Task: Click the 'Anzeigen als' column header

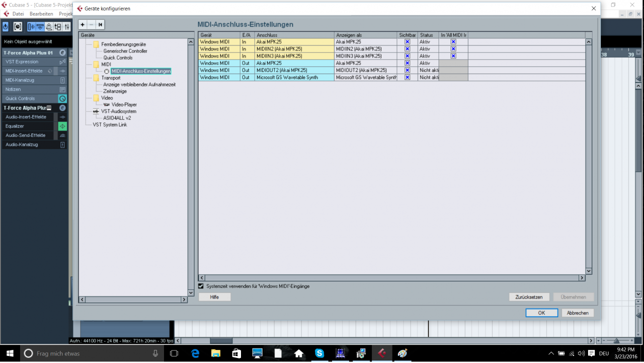Action: (366, 35)
